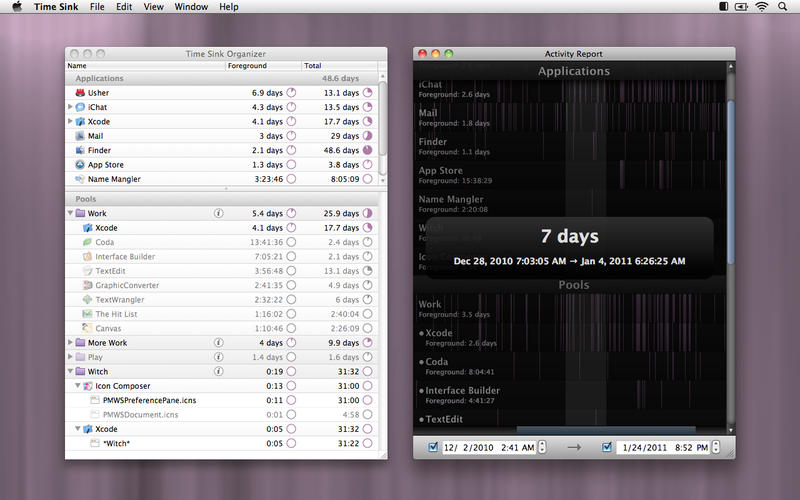
Task: Click the Activity Report vertical scrollbar thumb
Action: tap(731, 182)
